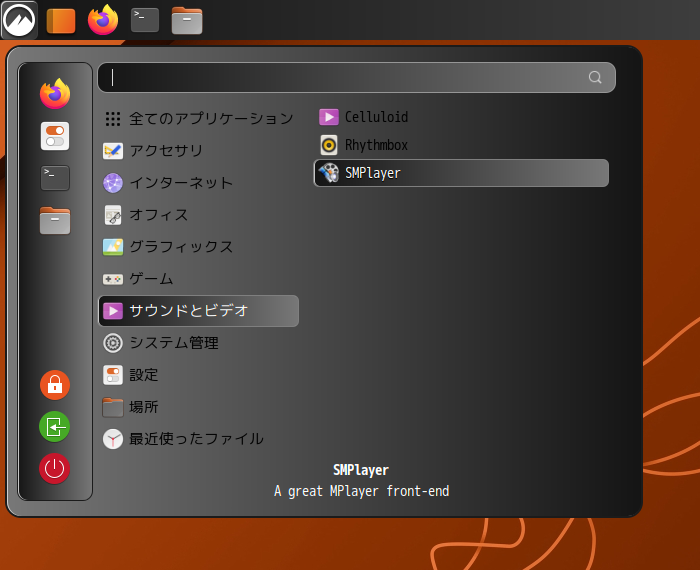Image resolution: width=700 pixels, height=570 pixels.
Task: Launch Rhythmbox from the application list
Action: (x=461, y=145)
